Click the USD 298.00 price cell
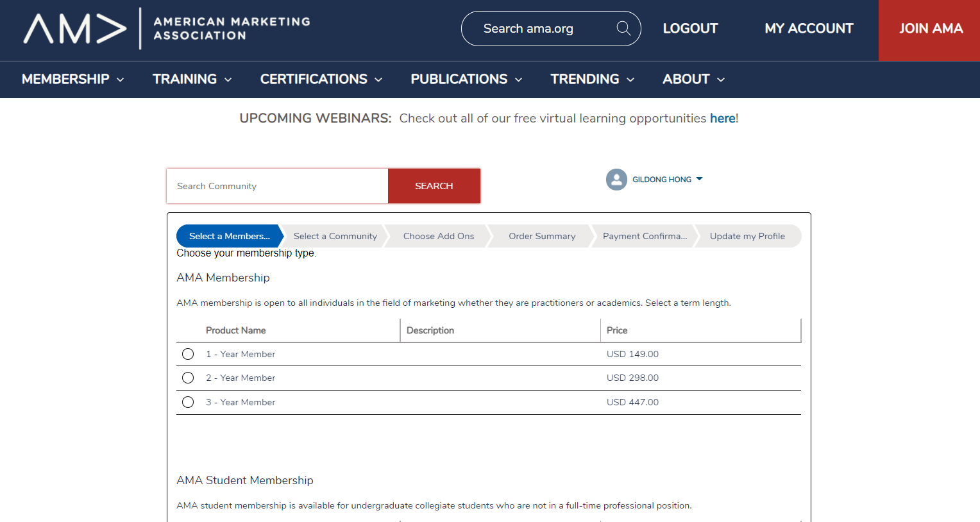Screen dimensions: 980x522 pyautogui.click(x=632, y=378)
